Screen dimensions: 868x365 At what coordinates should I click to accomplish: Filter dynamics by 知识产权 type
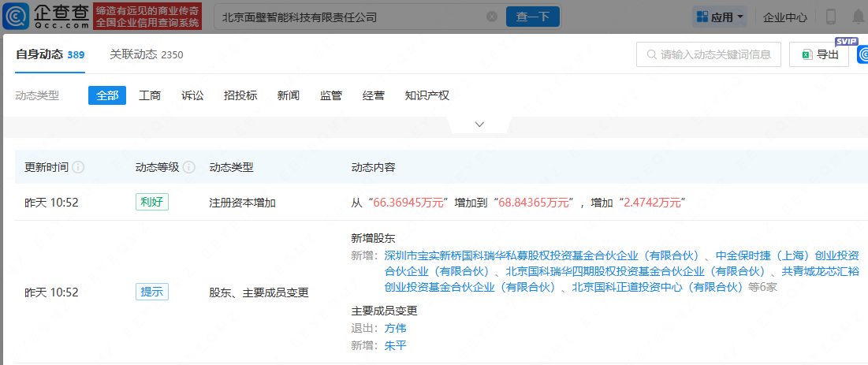(x=427, y=95)
